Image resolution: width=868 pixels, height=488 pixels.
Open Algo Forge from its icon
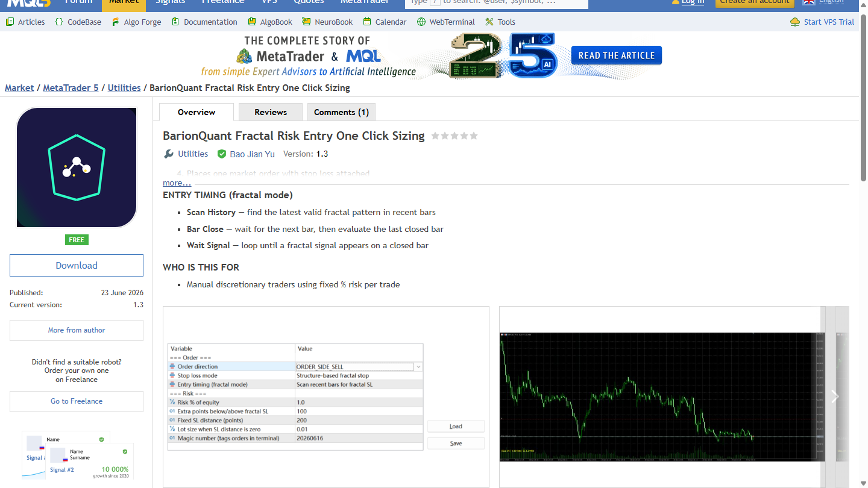point(116,22)
